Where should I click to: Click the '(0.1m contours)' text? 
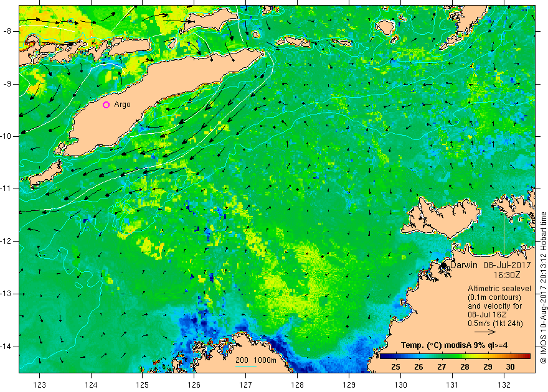tap(494, 297)
